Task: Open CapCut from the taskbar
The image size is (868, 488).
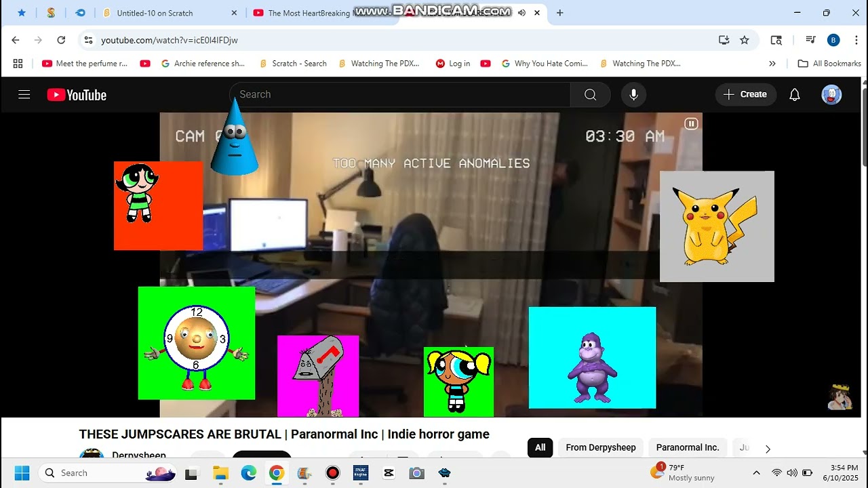Action: pos(389,473)
